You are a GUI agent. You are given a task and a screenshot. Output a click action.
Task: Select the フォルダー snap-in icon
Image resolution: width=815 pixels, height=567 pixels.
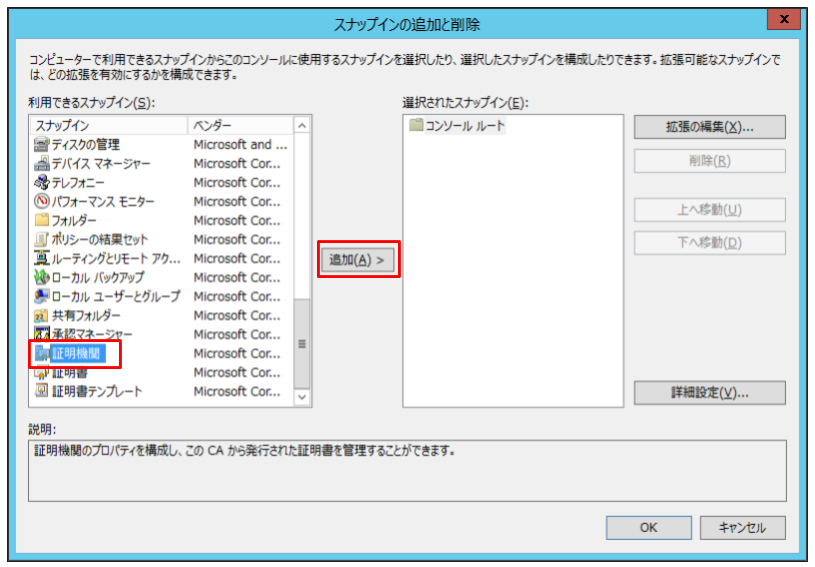coord(41,220)
